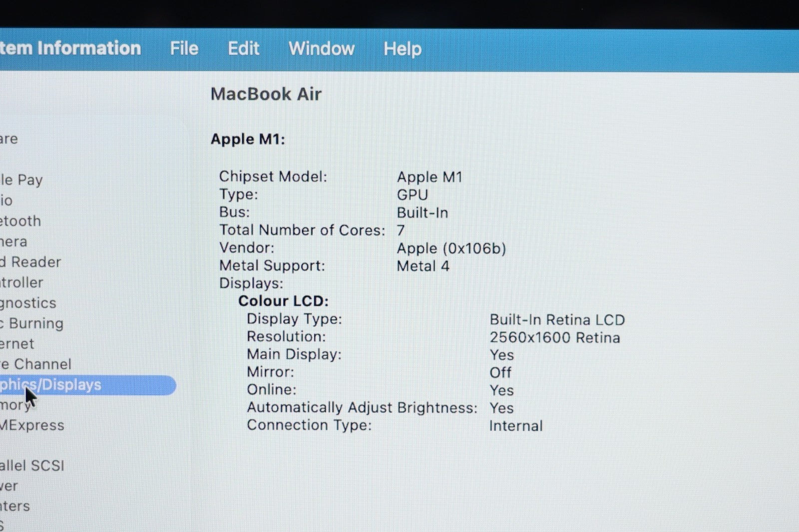Image resolution: width=799 pixels, height=532 pixels.
Task: Open the Edit menu
Action: tap(243, 48)
